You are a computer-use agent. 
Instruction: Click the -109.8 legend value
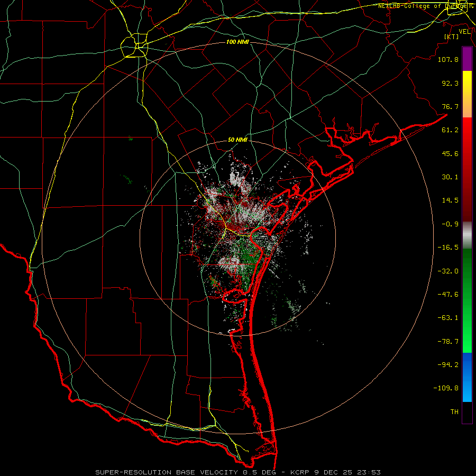(446, 388)
